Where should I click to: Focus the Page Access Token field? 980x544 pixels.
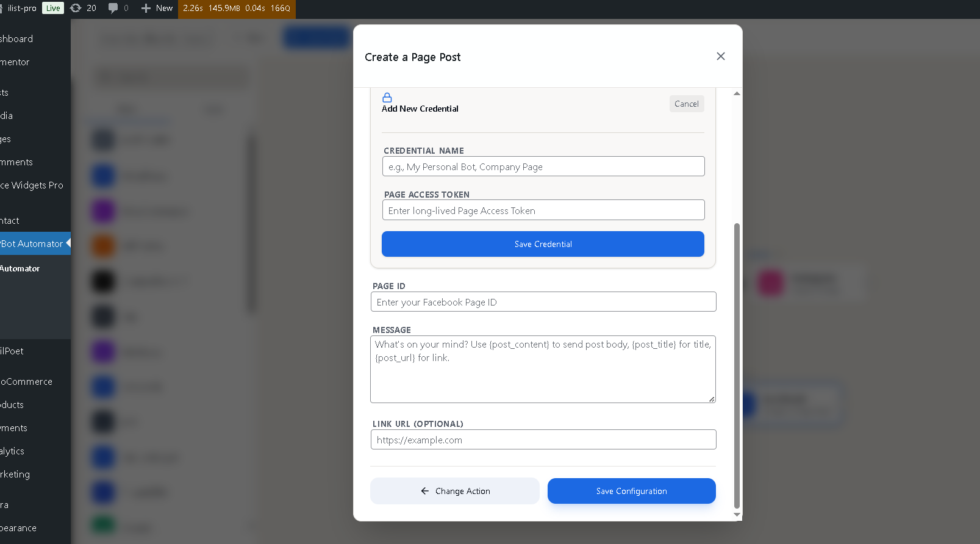point(543,210)
